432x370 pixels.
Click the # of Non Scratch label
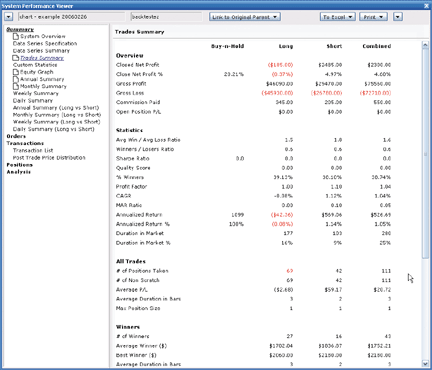tap(138, 280)
